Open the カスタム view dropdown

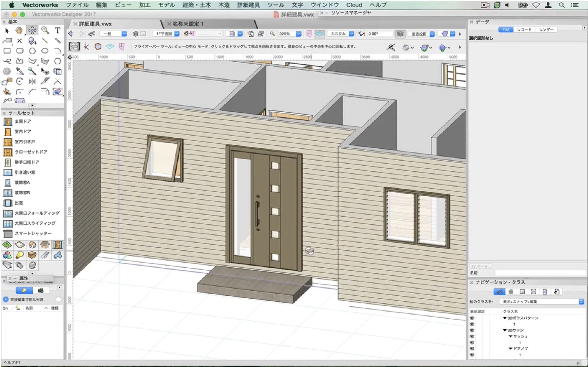[x=341, y=34]
